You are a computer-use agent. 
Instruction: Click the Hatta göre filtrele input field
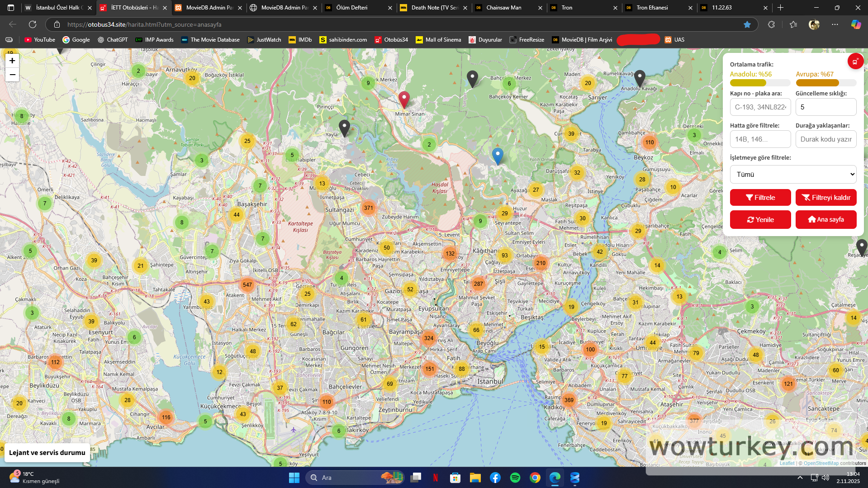point(760,139)
